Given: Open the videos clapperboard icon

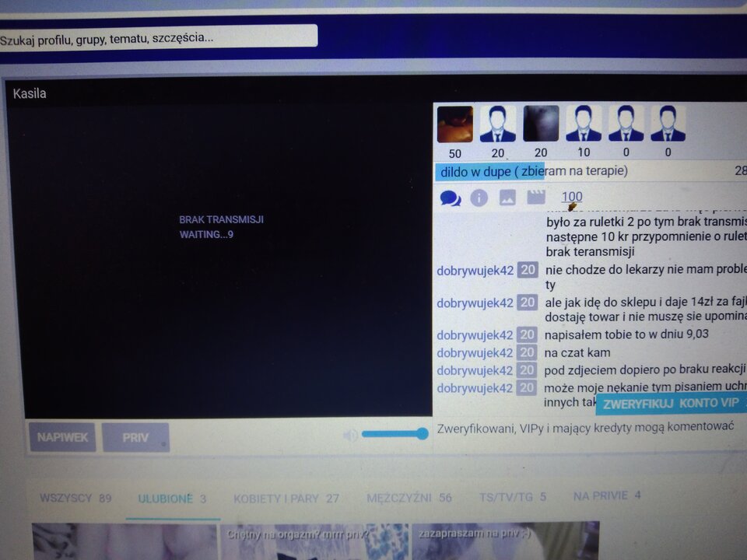Looking at the screenshot, I should coord(536,198).
